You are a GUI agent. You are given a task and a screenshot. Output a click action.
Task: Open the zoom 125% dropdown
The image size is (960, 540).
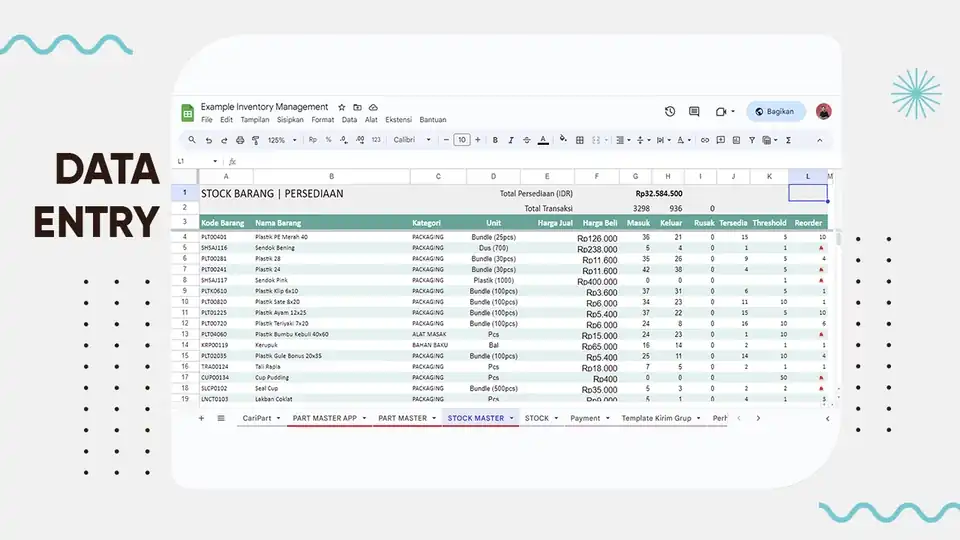point(282,140)
